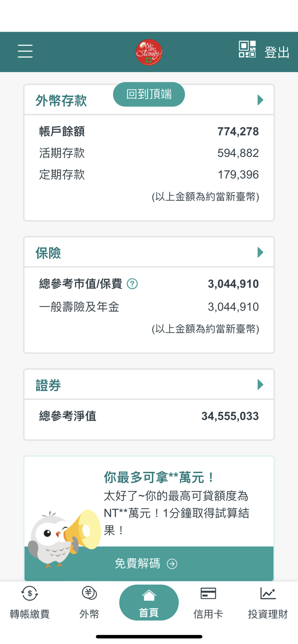This screenshot has width=298, height=644.
Task: Expand the 證券 section arrow
Action: pyautogui.click(x=260, y=385)
